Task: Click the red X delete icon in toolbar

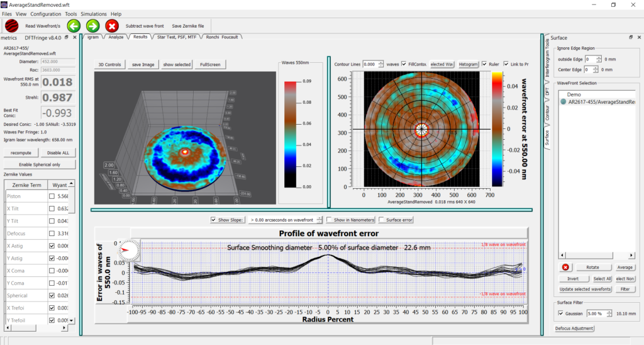Action: (112, 26)
